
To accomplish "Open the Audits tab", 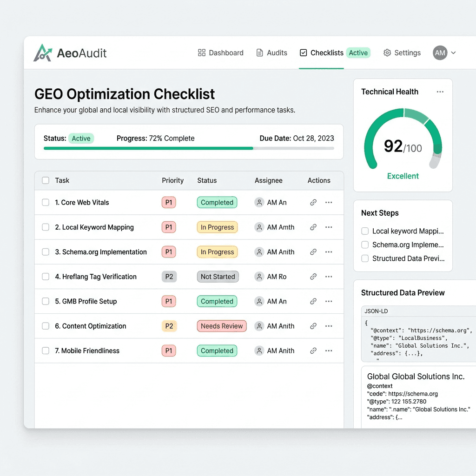I will (271, 53).
